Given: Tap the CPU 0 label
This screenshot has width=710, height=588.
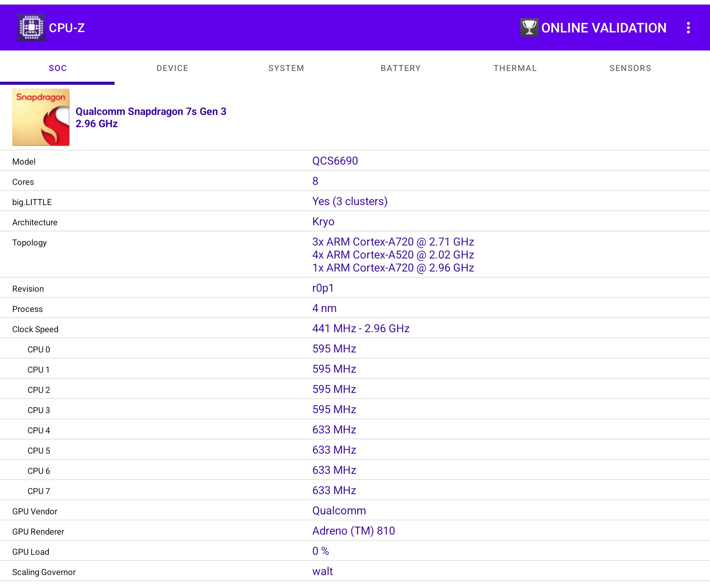Looking at the screenshot, I should point(39,349).
